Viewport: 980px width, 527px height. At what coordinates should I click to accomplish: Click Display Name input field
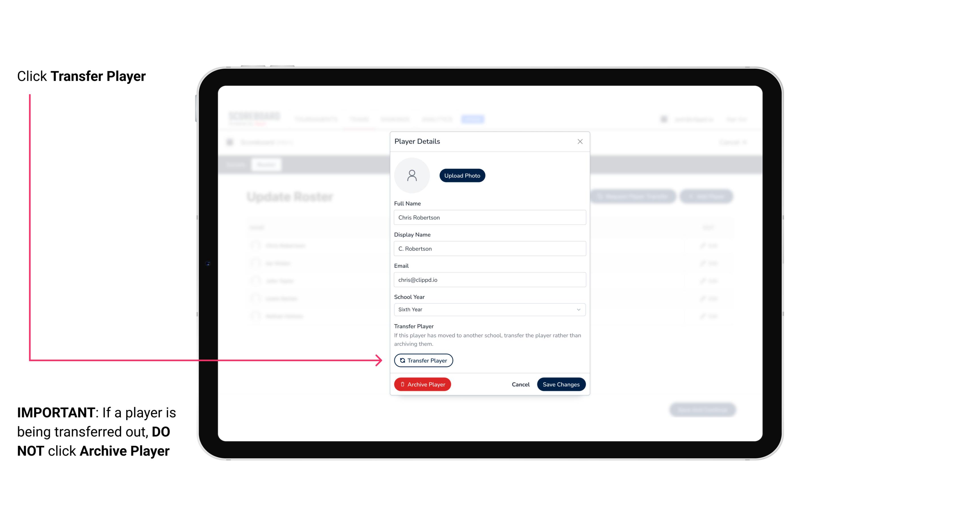click(x=489, y=248)
